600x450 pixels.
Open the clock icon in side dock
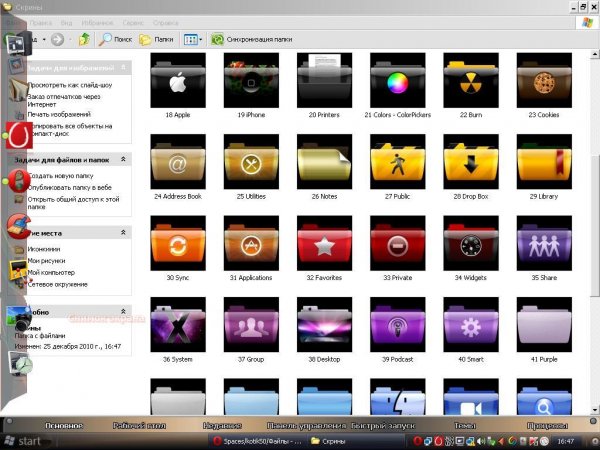(x=20, y=364)
